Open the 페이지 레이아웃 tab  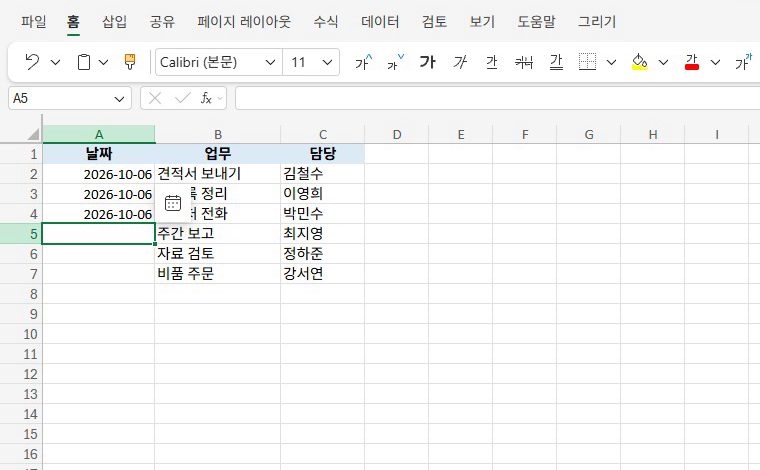(x=244, y=22)
